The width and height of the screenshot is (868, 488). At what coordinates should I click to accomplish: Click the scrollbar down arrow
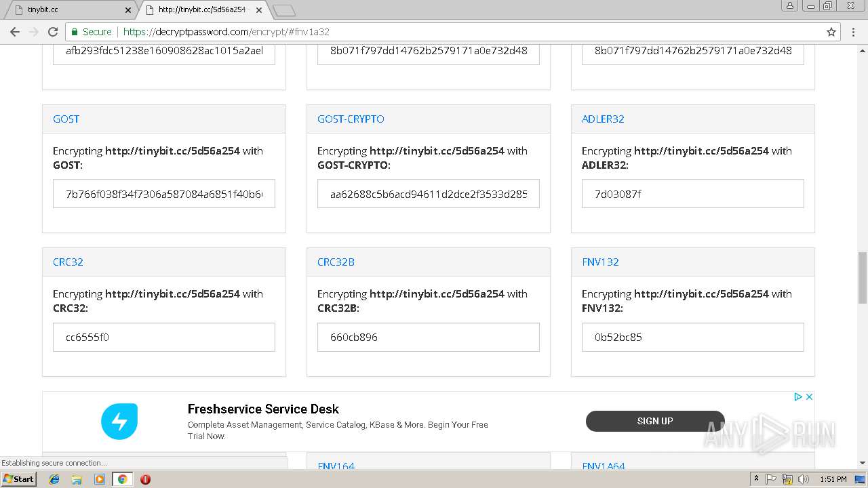[863, 463]
